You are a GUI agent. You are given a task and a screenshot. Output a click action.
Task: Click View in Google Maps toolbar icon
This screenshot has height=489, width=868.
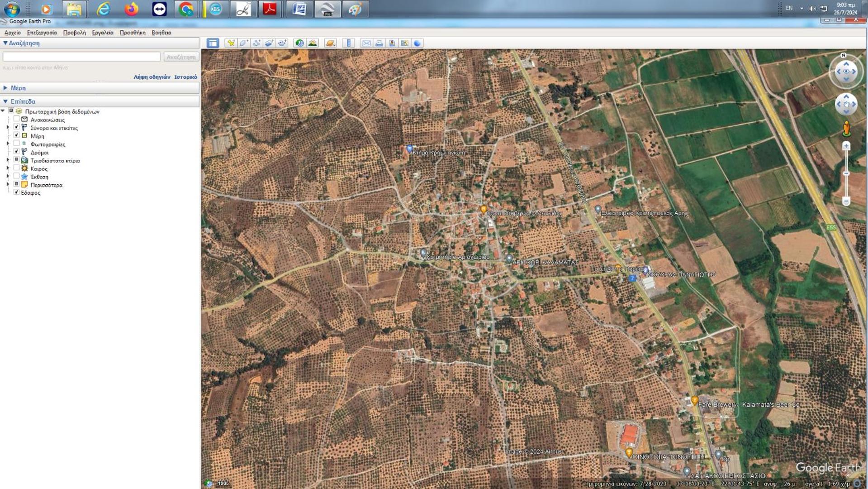click(404, 43)
